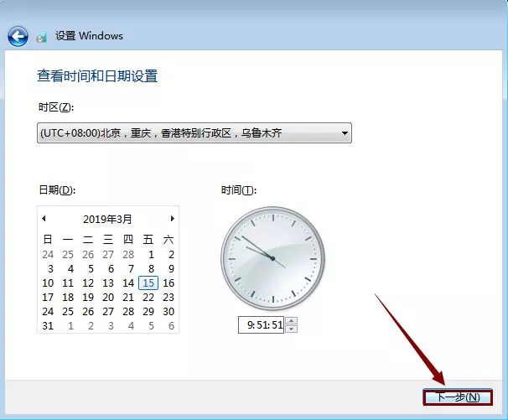Select March 15 in calendar
Viewport: 508px width, 420px height.
click(148, 283)
